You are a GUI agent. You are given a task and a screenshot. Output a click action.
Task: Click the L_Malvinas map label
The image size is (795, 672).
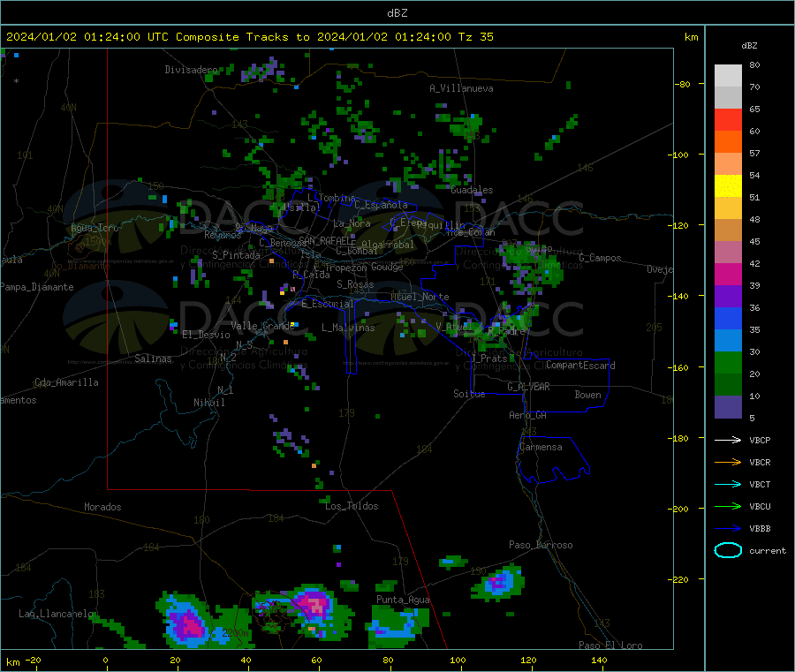[348, 328]
